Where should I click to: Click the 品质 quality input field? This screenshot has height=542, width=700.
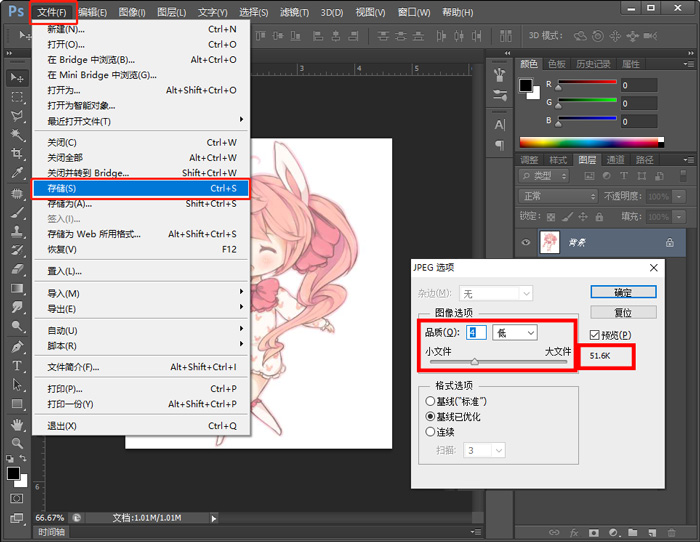pyautogui.click(x=476, y=333)
